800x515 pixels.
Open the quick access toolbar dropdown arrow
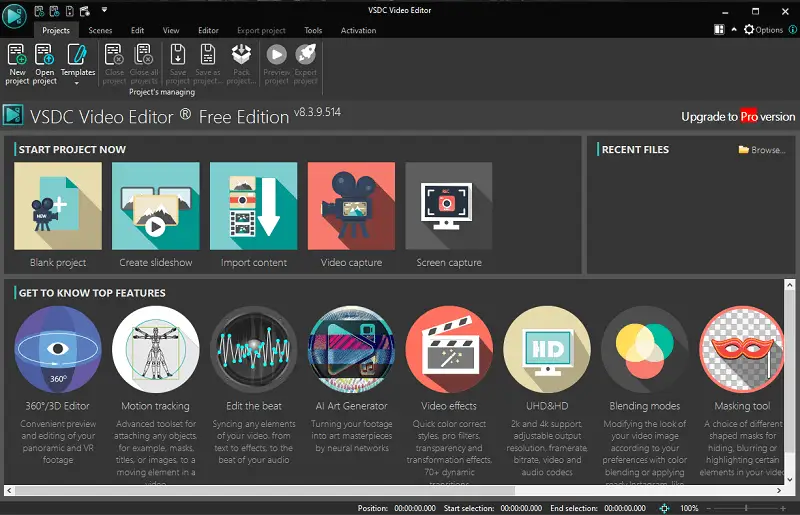(104, 10)
